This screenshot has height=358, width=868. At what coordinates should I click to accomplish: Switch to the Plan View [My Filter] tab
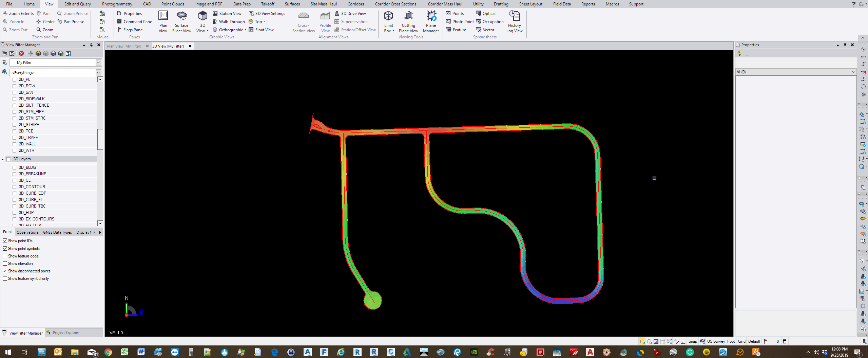tap(124, 46)
